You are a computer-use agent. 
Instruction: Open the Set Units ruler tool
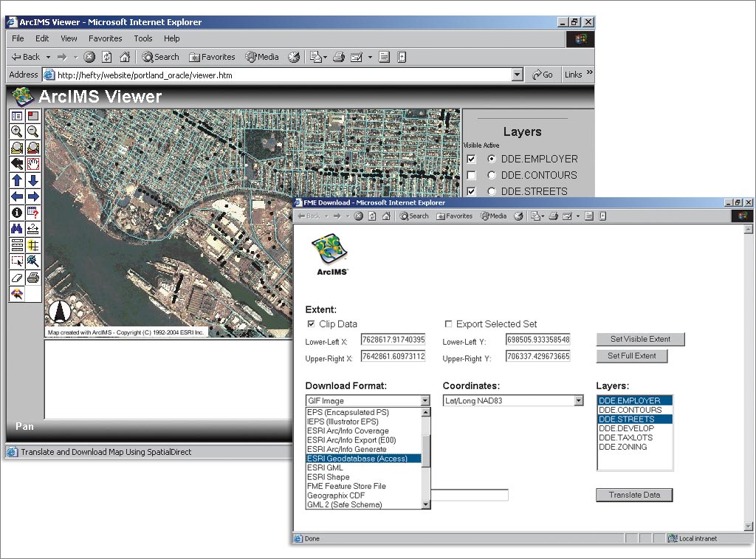pos(17,245)
